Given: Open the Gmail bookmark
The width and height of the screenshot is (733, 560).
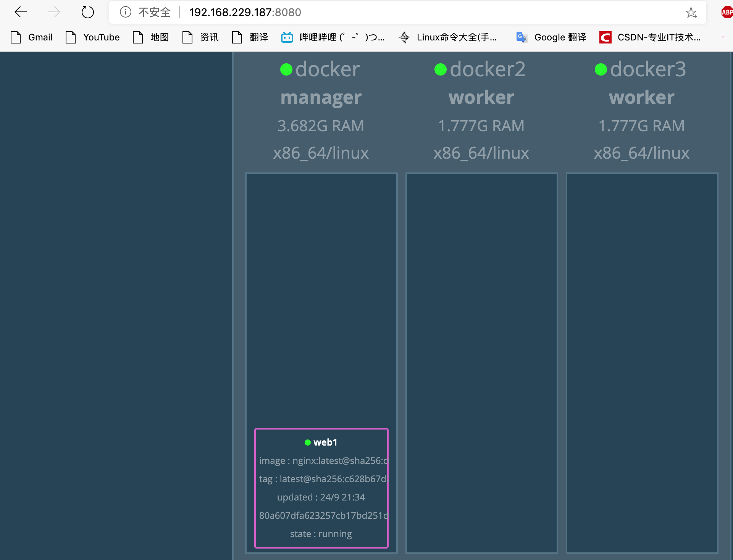Looking at the screenshot, I should [32, 37].
